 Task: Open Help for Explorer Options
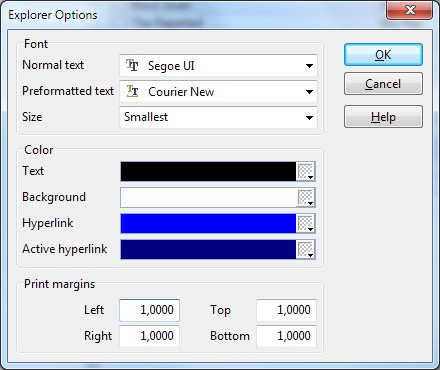click(383, 117)
